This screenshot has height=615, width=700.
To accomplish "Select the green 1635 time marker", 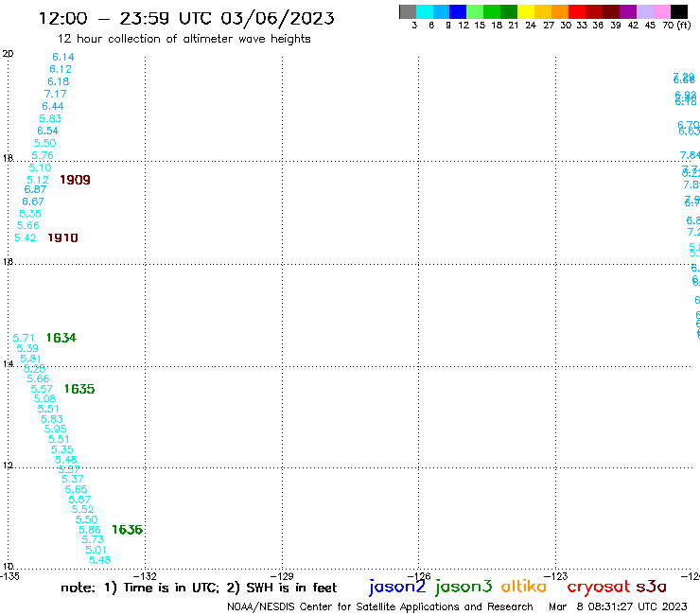I will point(79,390).
